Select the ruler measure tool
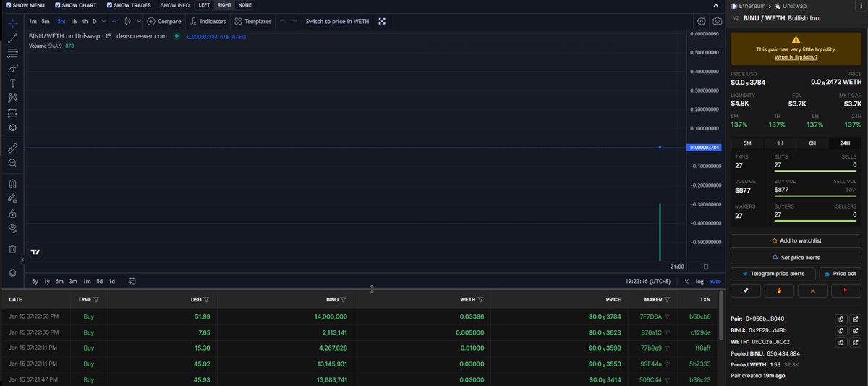This screenshot has width=868, height=386. pos(12,148)
